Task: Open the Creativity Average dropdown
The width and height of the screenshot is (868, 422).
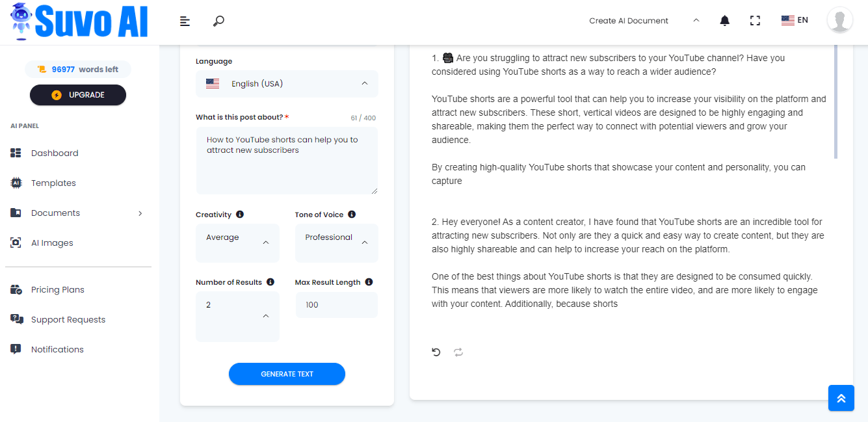Action: (x=237, y=243)
